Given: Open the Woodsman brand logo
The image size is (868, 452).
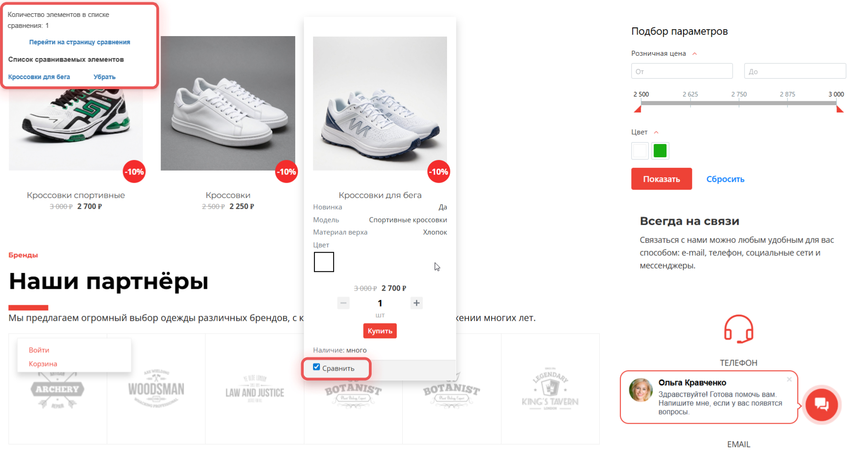Looking at the screenshot, I should tap(156, 389).
